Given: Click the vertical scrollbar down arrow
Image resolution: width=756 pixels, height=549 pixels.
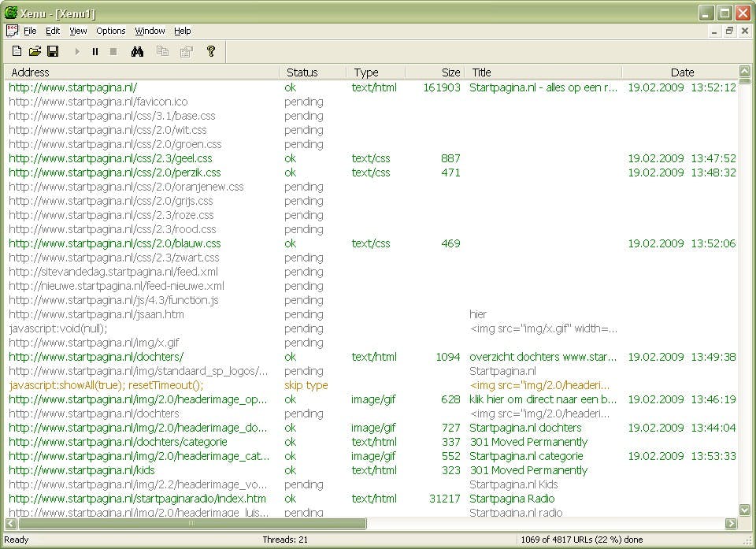Looking at the screenshot, I should coord(745,510).
